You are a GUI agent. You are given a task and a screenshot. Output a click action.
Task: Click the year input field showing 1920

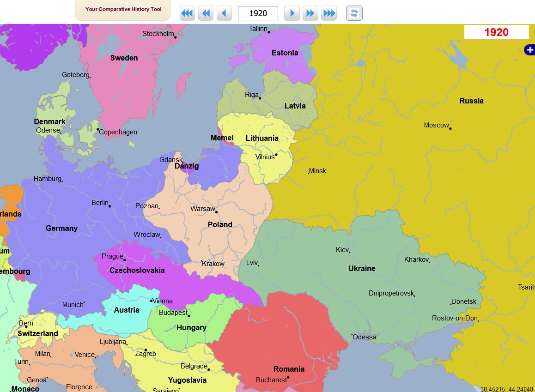pos(258,13)
